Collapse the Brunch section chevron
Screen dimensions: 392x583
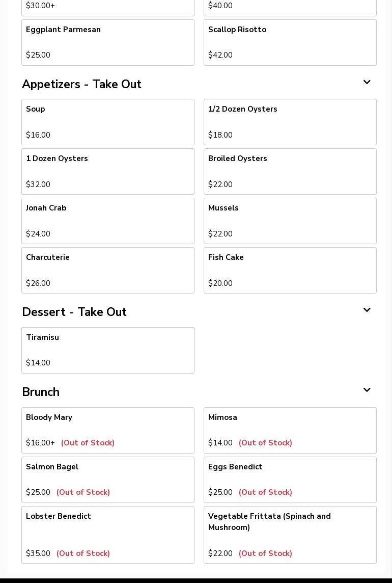tap(367, 390)
